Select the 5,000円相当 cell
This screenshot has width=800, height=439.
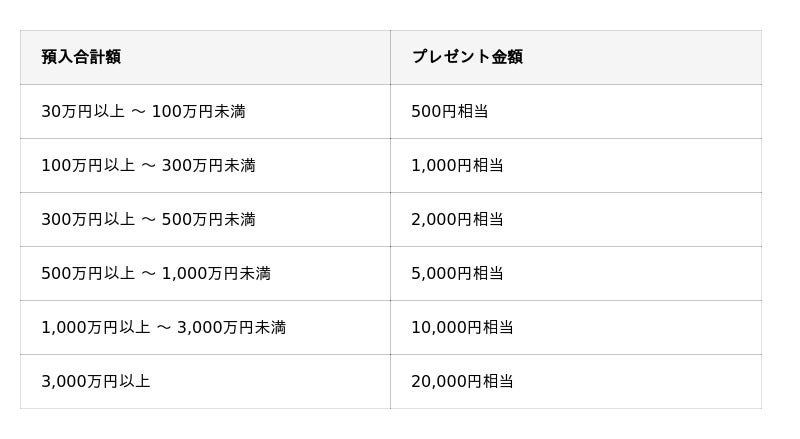click(x=457, y=274)
